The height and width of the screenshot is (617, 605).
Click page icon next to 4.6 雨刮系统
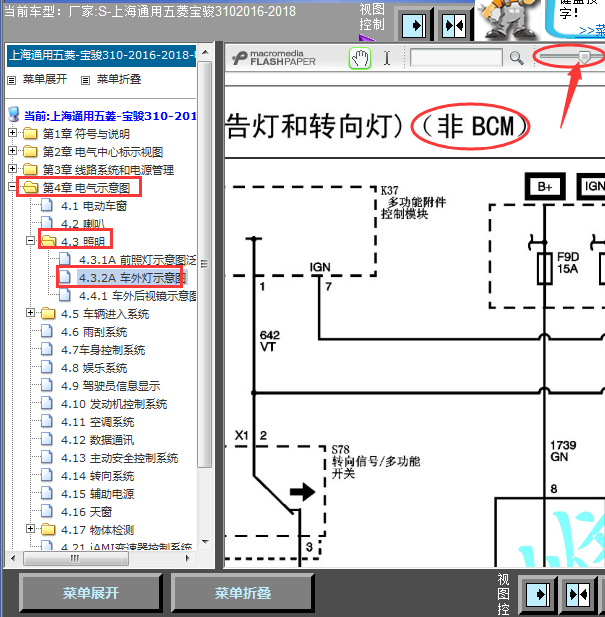pyautogui.click(x=47, y=331)
